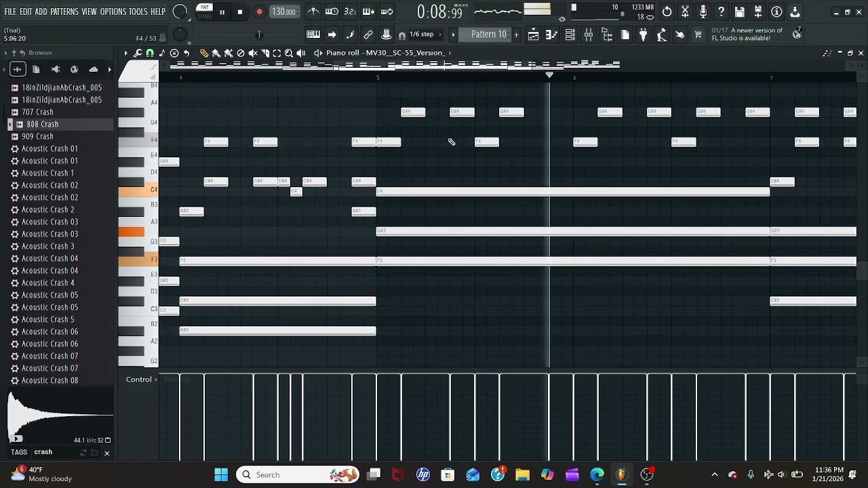Select the zoom magnifier tool
Viewport: 868px width, 488px height.
289,53
